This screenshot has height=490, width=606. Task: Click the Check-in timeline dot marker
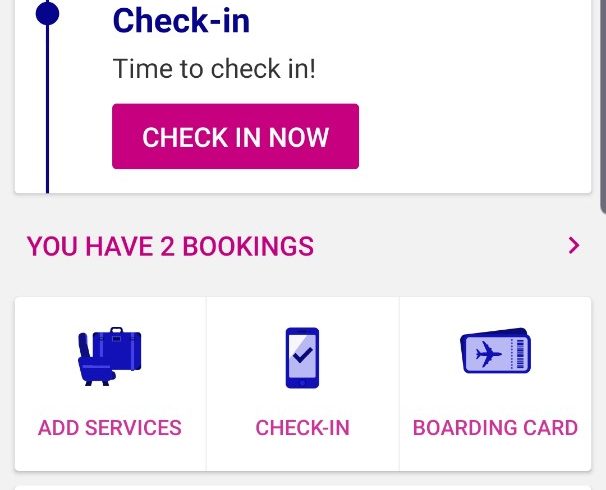(x=48, y=14)
